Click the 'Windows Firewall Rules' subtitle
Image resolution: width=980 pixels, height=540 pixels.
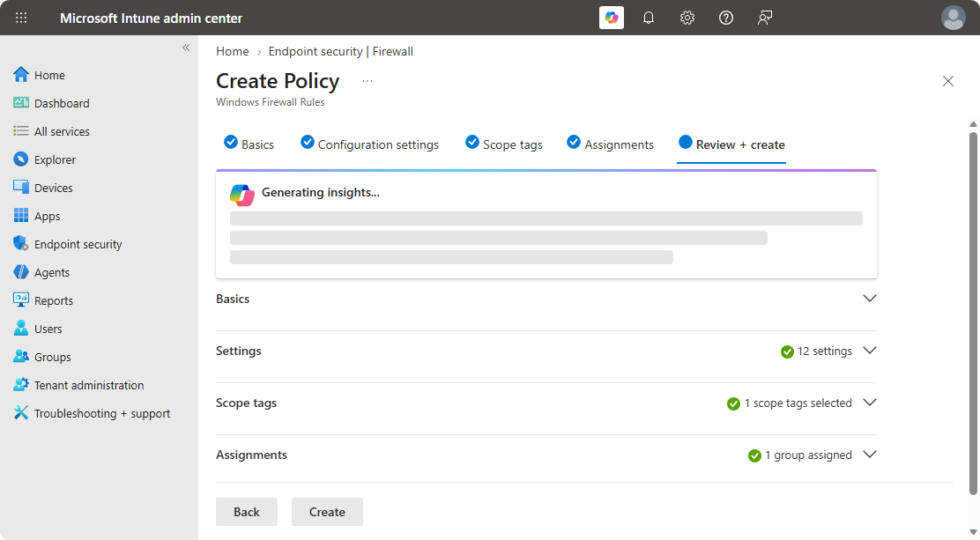270,102
